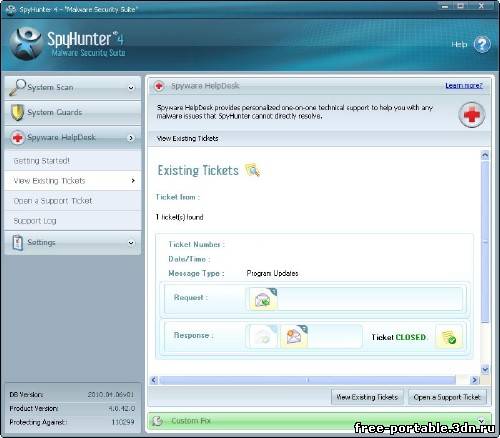Click the Existing Tickets heading
This screenshot has width=500, height=438.
point(198,170)
